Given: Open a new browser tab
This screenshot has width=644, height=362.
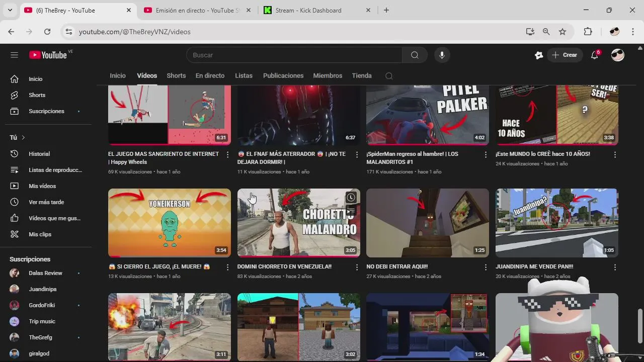Looking at the screenshot, I should tap(386, 10).
